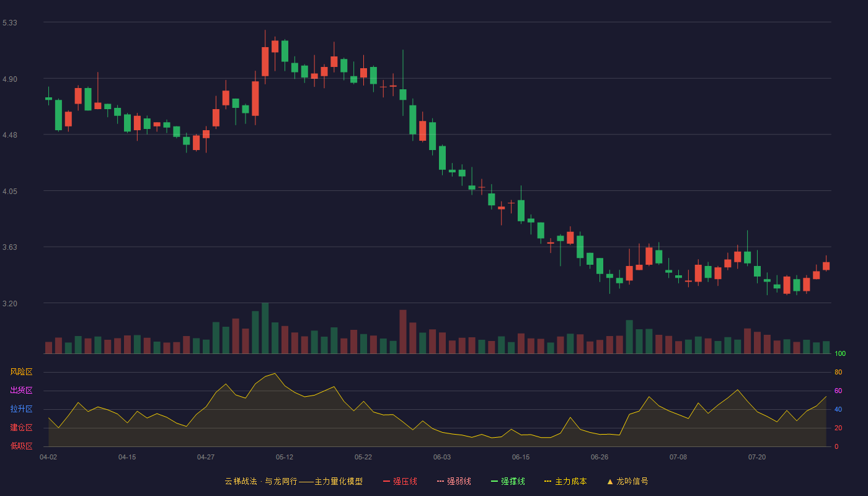Select the 风险区 zone label
Screen dimensions: 868x496
point(21,372)
